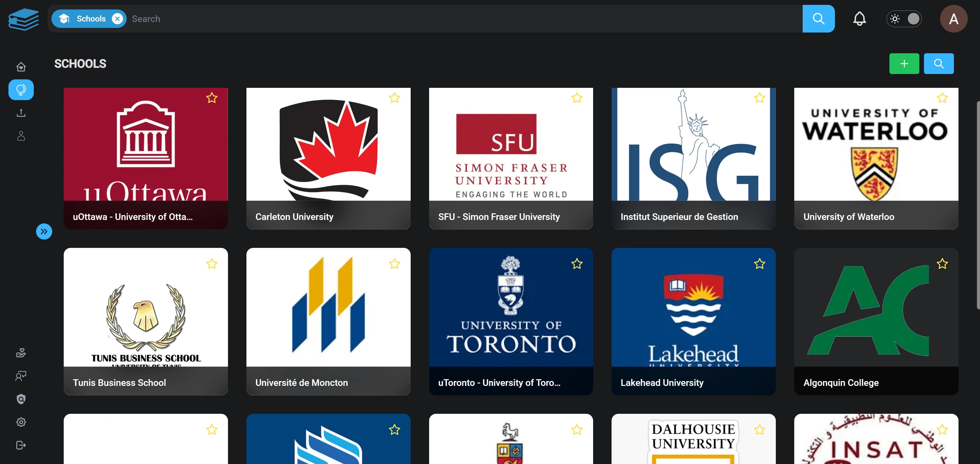The height and width of the screenshot is (464, 980).
Task: Favorite uOttawa with its star
Action: 212,98
